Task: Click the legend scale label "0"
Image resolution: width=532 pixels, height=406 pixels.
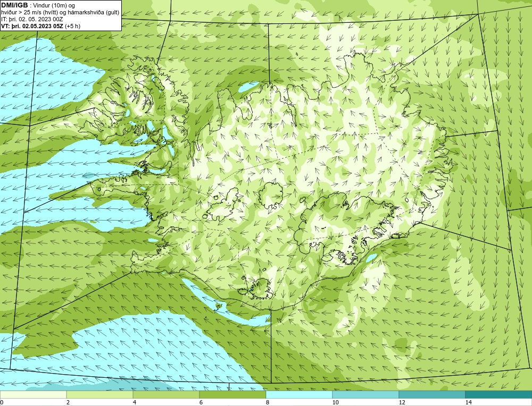Action: pyautogui.click(x=2, y=402)
